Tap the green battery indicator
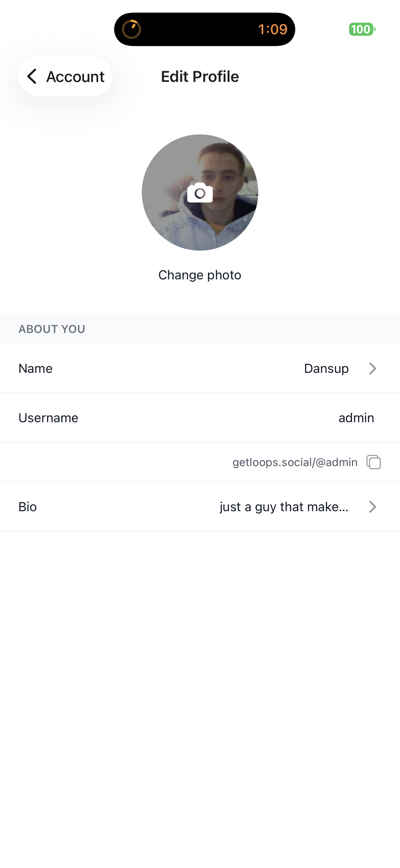 [x=362, y=29]
